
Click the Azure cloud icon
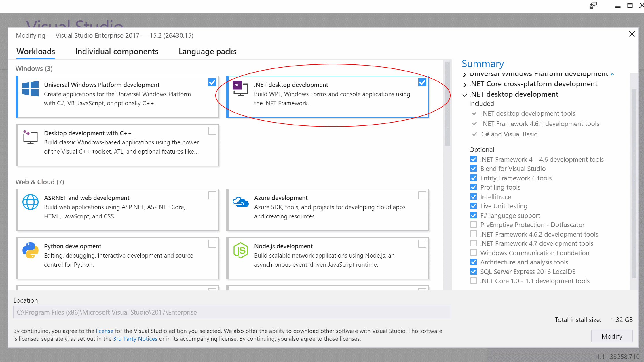(x=240, y=202)
